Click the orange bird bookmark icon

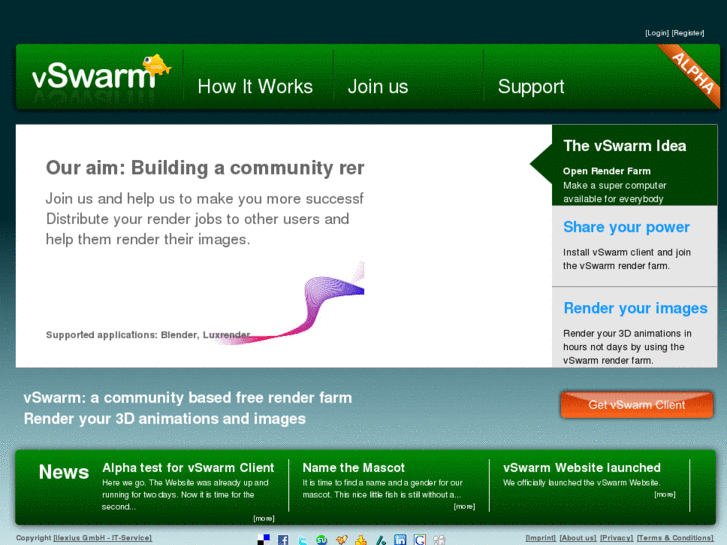(x=342, y=540)
